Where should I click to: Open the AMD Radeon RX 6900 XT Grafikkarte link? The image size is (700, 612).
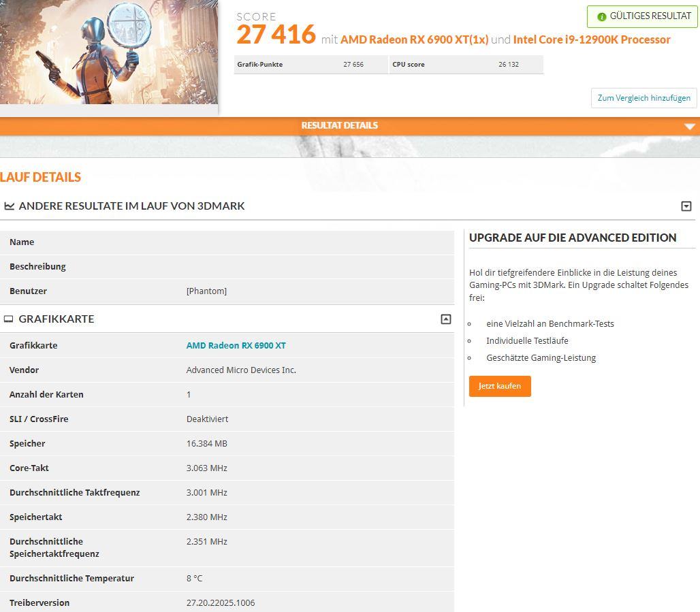tap(236, 346)
